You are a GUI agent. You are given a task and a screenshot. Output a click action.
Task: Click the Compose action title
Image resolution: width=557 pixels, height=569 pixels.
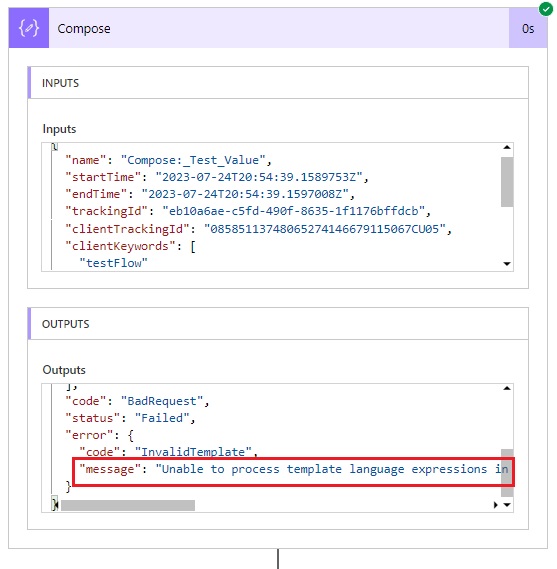(x=84, y=29)
